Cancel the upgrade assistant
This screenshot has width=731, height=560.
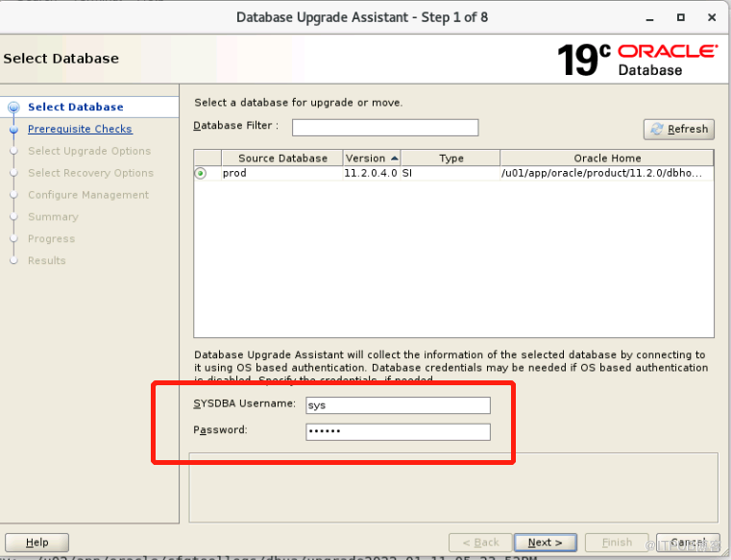coord(688,543)
